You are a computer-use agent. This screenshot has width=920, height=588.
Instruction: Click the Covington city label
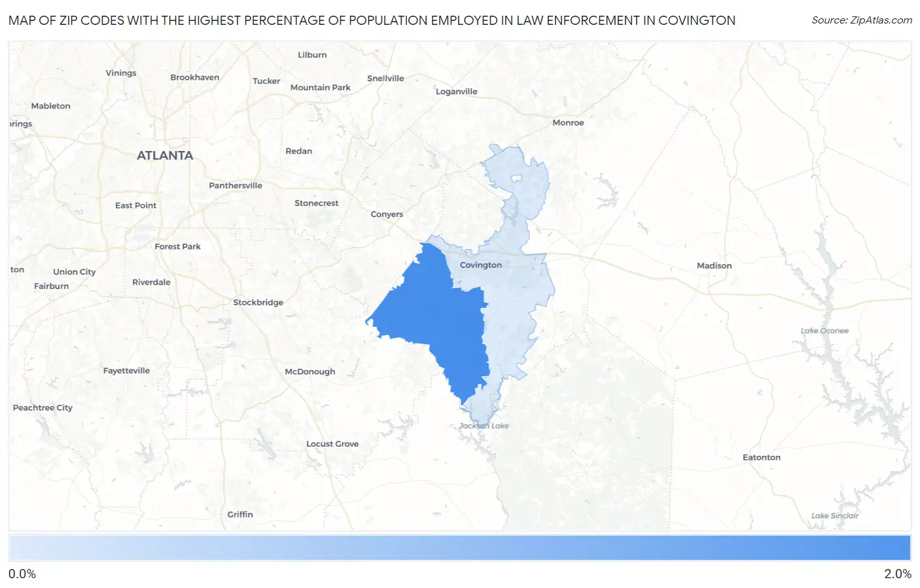[481, 265]
